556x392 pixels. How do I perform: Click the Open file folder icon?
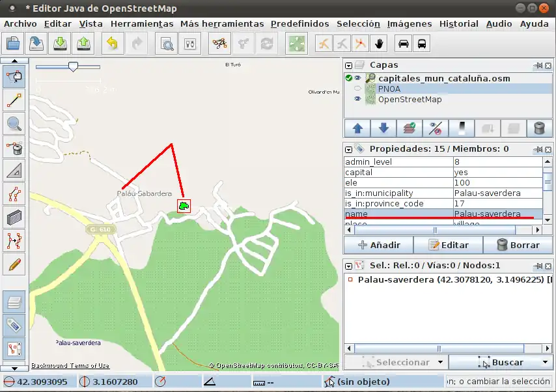coord(13,44)
